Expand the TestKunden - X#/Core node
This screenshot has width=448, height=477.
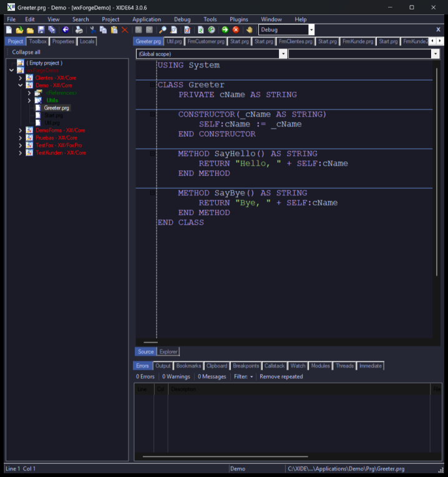pos(21,153)
